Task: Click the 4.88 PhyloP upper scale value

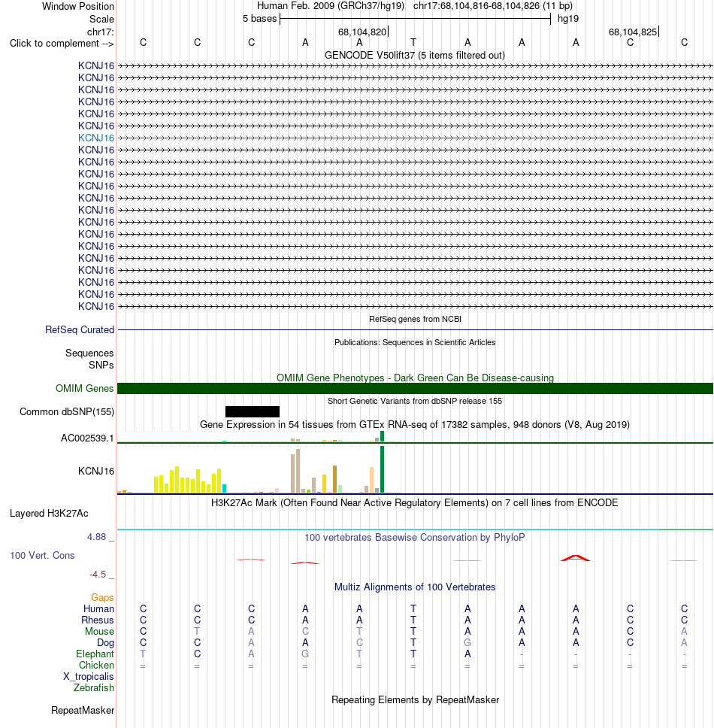Action: pyautogui.click(x=96, y=537)
